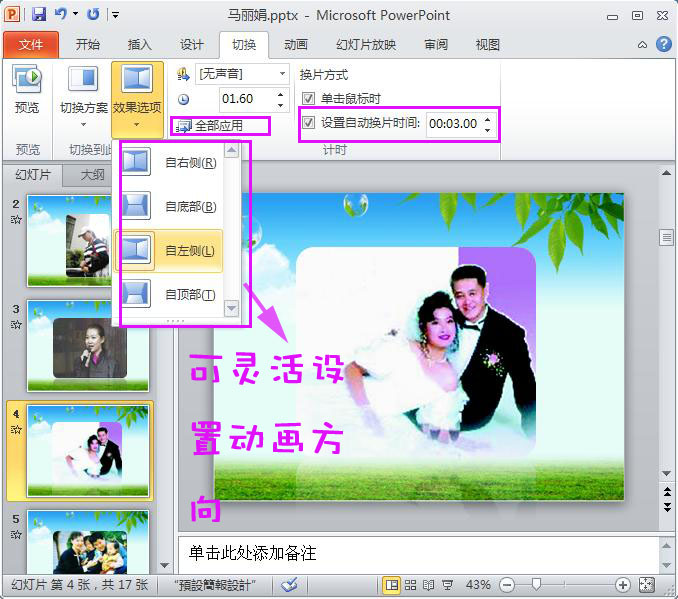Image resolution: width=678 pixels, height=599 pixels.
Task: Click next slide double-arrow button
Action: point(667,507)
